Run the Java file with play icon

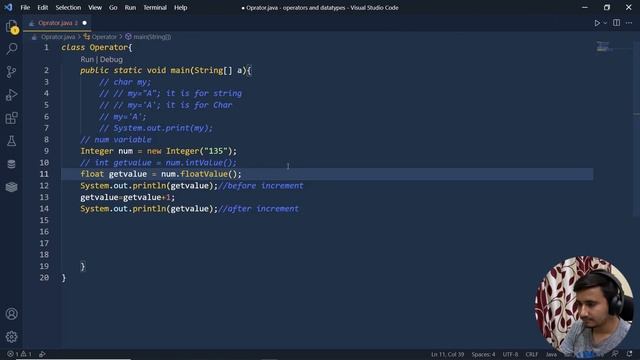coord(597,23)
